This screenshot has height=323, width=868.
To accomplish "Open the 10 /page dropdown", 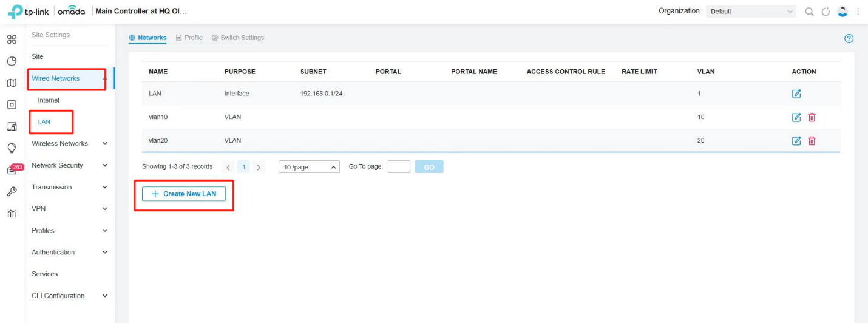I will coord(309,167).
